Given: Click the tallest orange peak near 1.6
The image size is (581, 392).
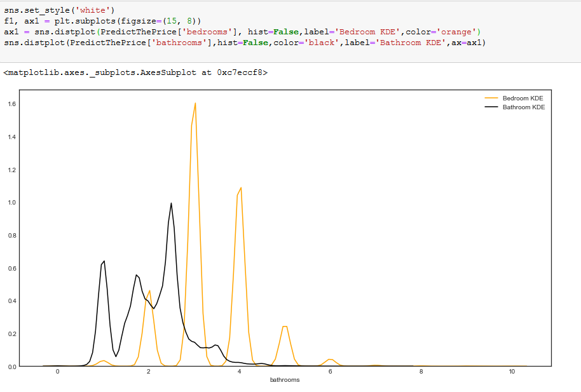Looking at the screenshot, I should tap(195, 104).
